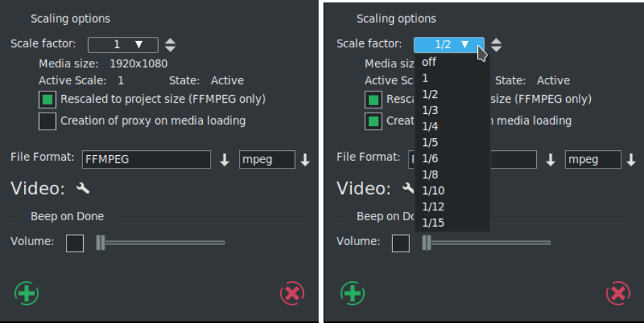Pick 1/15 from the scale factor list
Viewport: 644px width, 323px height.
click(433, 222)
